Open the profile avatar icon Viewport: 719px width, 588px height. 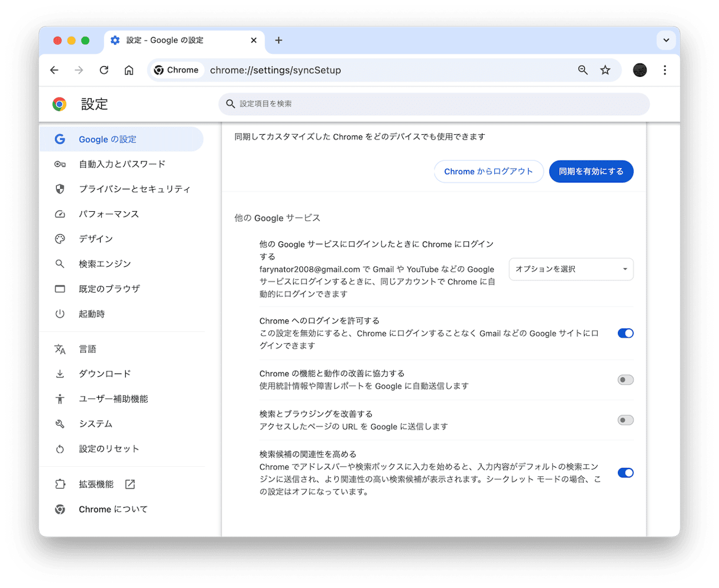coord(640,70)
